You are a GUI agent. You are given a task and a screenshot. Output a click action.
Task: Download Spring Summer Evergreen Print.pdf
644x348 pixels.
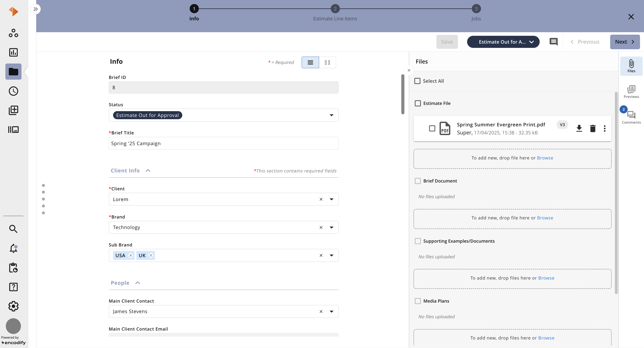point(579,129)
